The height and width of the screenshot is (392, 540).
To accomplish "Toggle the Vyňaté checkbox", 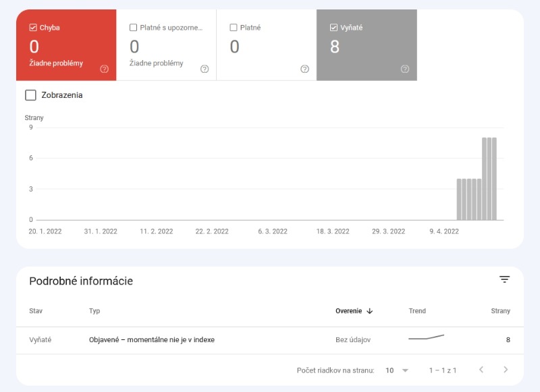I will click(x=333, y=28).
